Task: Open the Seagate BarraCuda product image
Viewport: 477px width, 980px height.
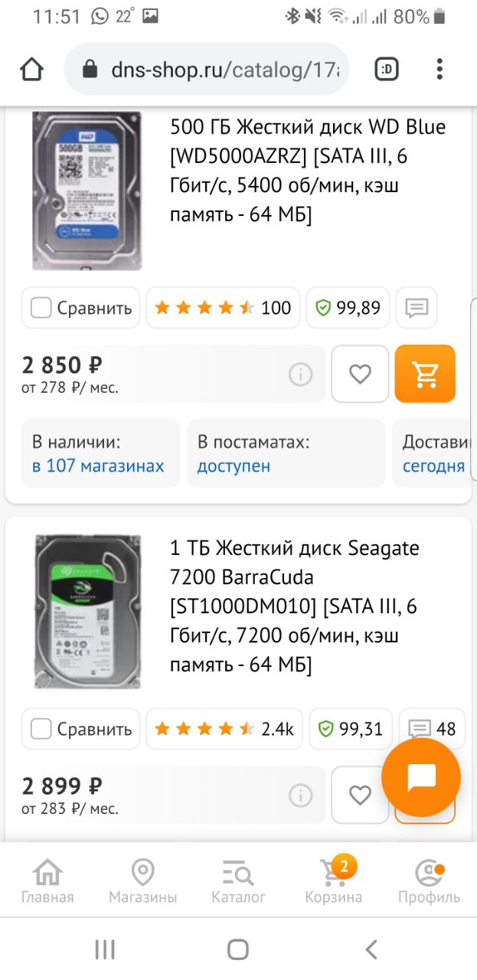Action: click(x=88, y=611)
